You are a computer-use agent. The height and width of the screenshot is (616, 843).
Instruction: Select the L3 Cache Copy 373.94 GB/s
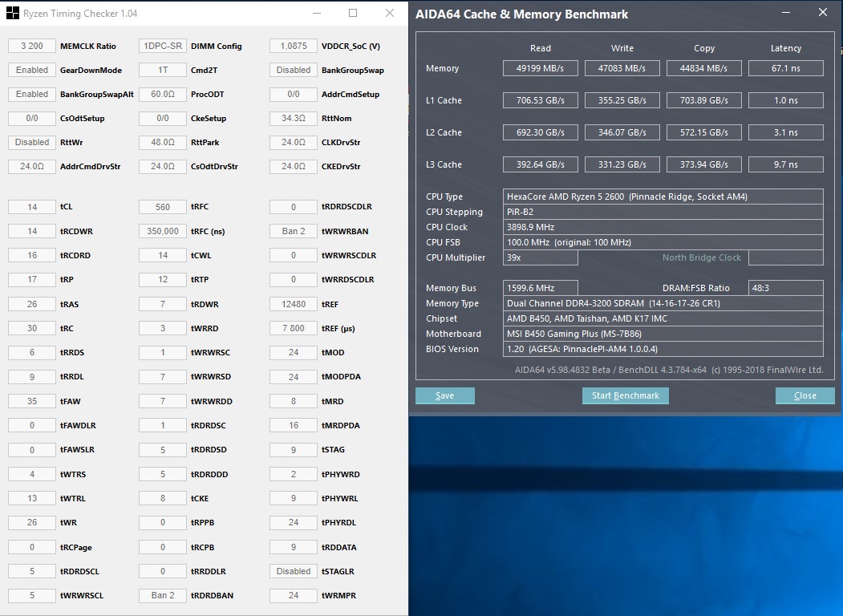703,164
